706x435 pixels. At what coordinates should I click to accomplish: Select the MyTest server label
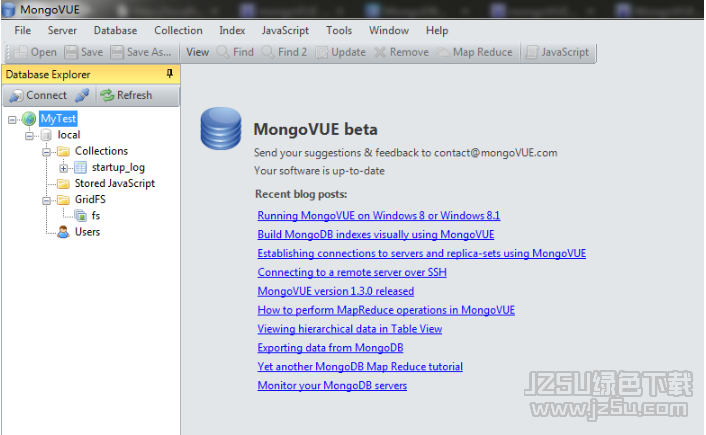tap(58, 119)
